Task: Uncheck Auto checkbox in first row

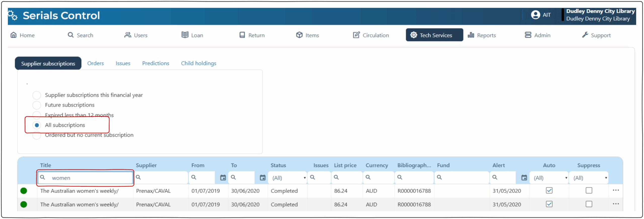Action: (x=549, y=191)
